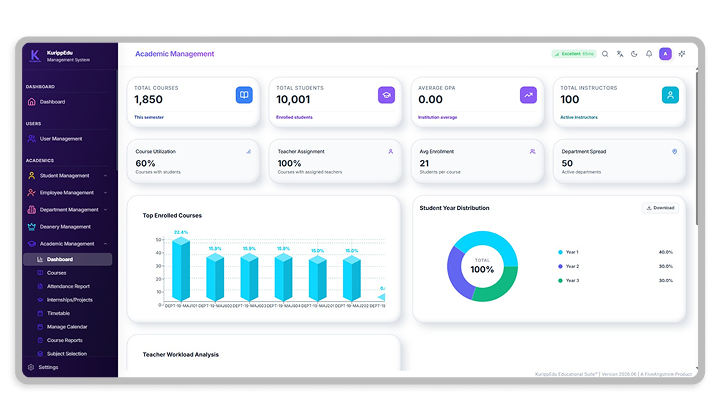Select the Academic Management Dashboard sub-item
The image size is (721, 420).
click(x=68, y=259)
